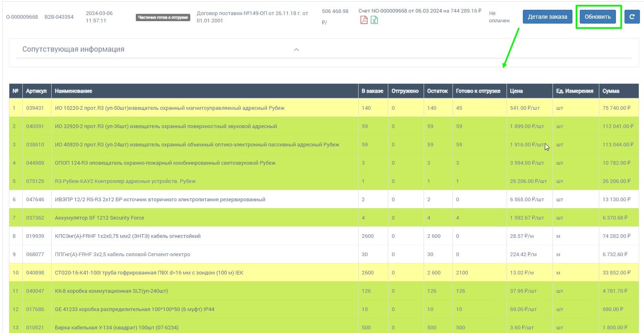Open the Детали заказа button

click(x=547, y=17)
